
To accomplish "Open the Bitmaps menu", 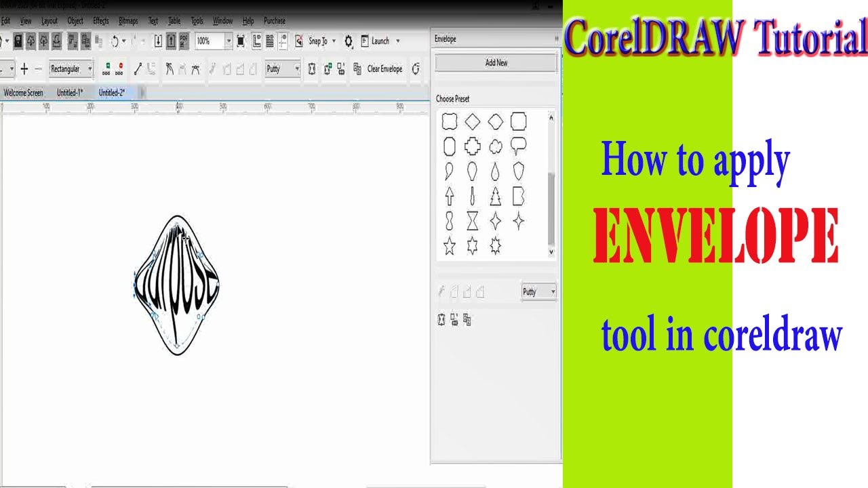I will 128,21.
